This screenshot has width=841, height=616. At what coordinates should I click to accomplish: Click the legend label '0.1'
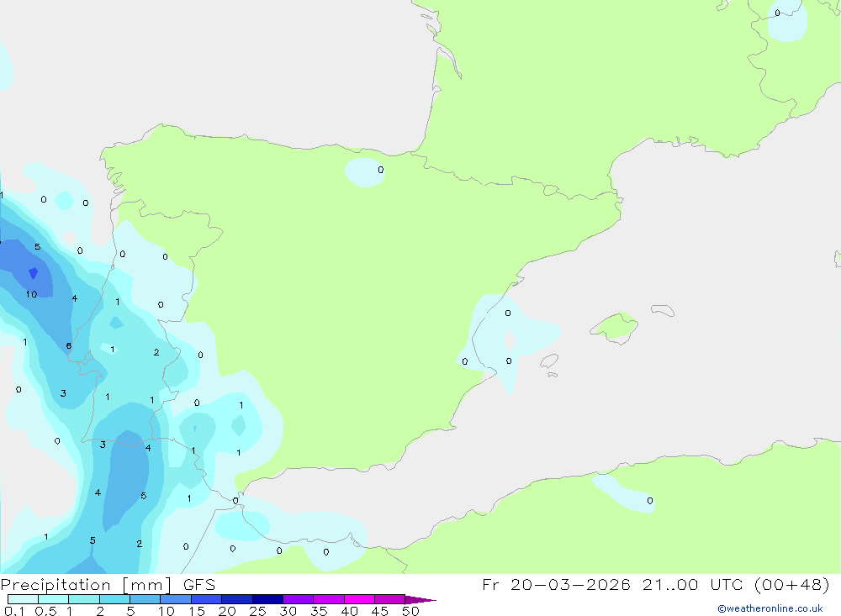14,611
